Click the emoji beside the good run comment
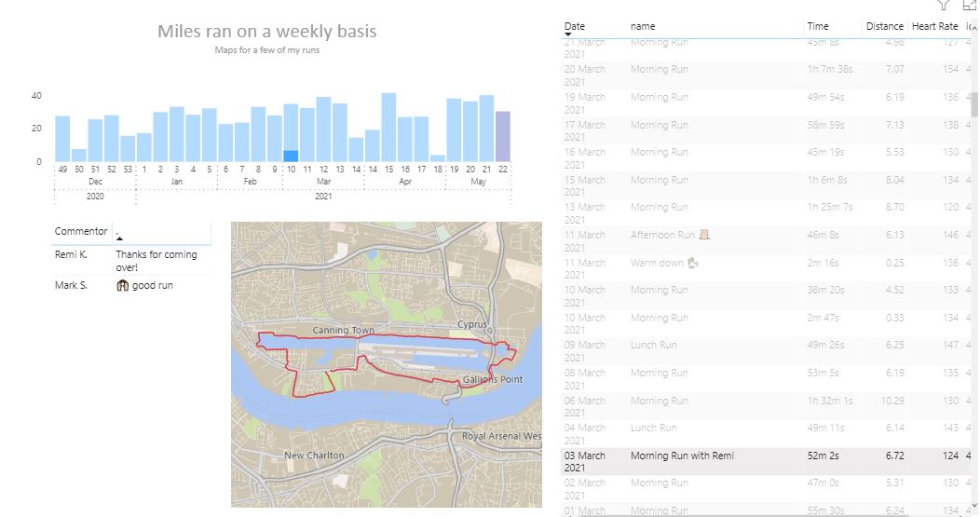980x517 pixels. click(x=122, y=286)
